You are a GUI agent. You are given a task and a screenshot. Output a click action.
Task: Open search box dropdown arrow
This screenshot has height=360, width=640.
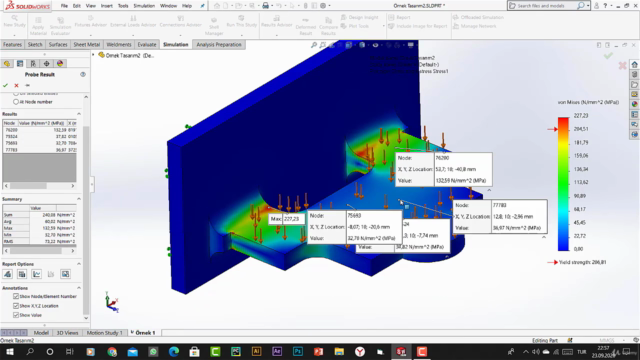588,6
